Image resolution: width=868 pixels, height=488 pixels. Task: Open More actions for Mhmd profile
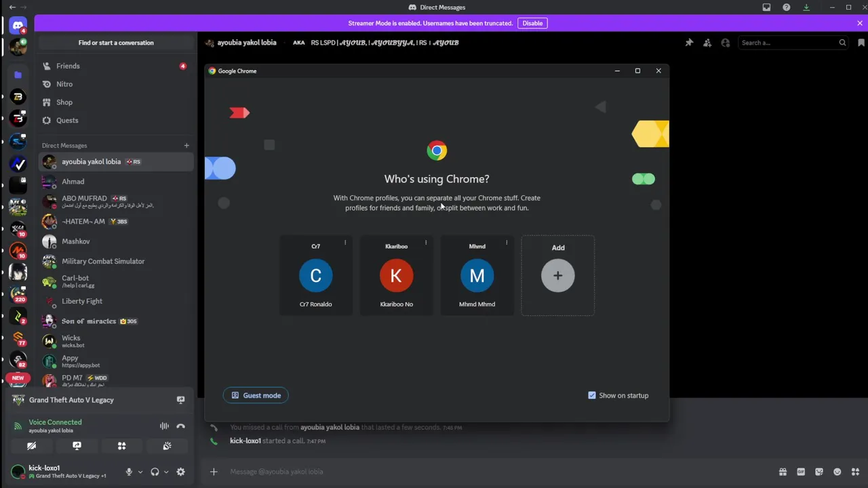pos(507,243)
